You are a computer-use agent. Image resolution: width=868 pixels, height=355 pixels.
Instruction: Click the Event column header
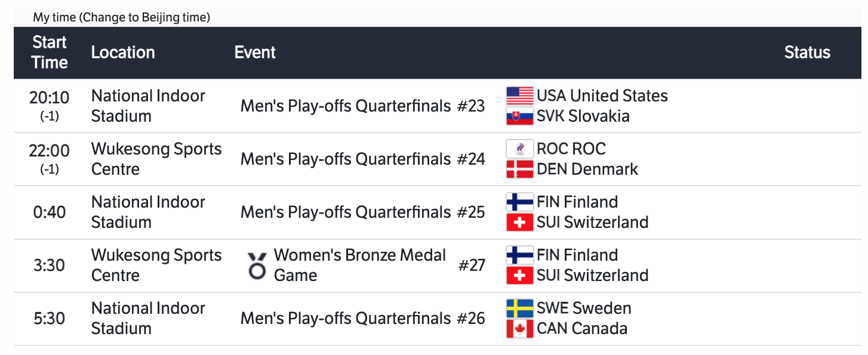pyautogui.click(x=255, y=53)
